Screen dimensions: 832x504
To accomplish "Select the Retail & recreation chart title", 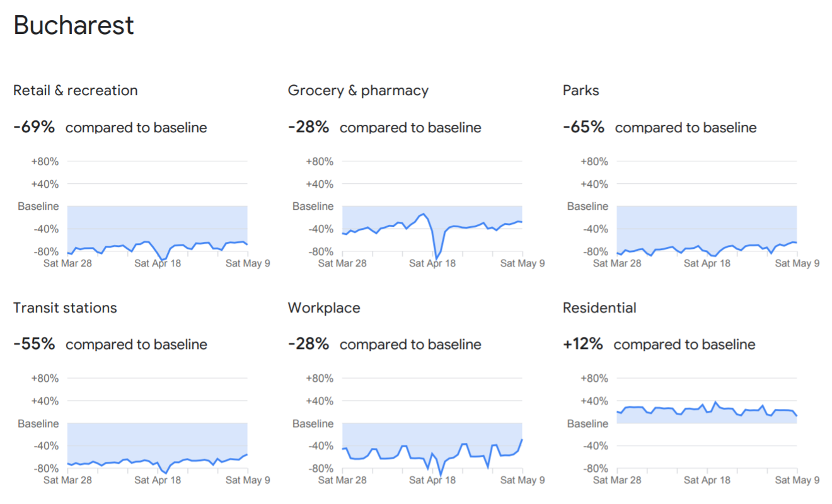I will (x=76, y=90).
